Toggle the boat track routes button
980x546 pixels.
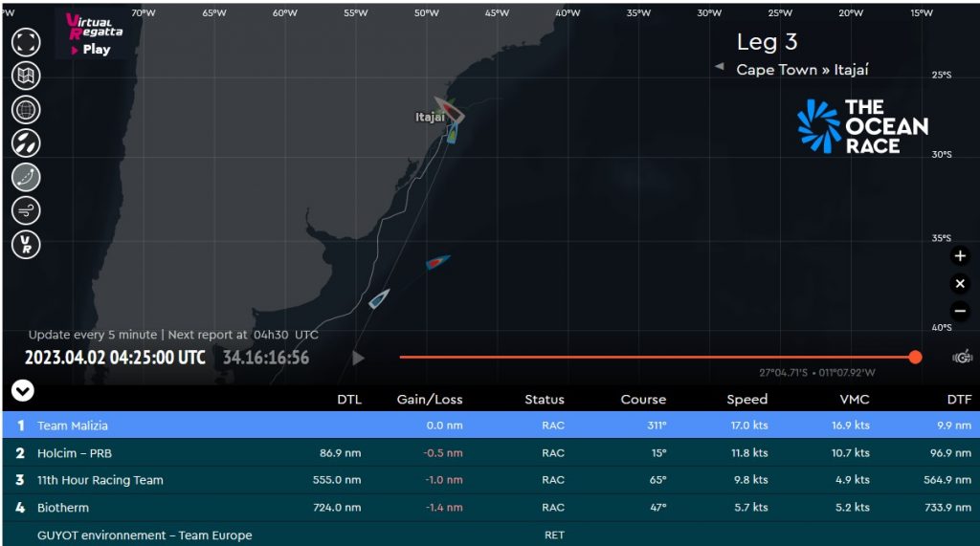point(26,176)
